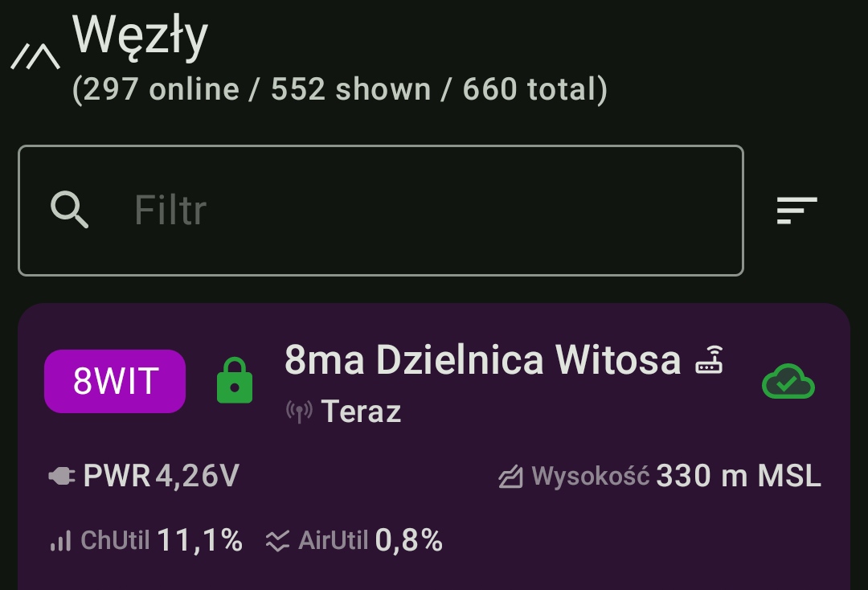The height and width of the screenshot is (590, 868).
Task: Tap the ChUtil 11,1% reading
Action: coord(161,540)
